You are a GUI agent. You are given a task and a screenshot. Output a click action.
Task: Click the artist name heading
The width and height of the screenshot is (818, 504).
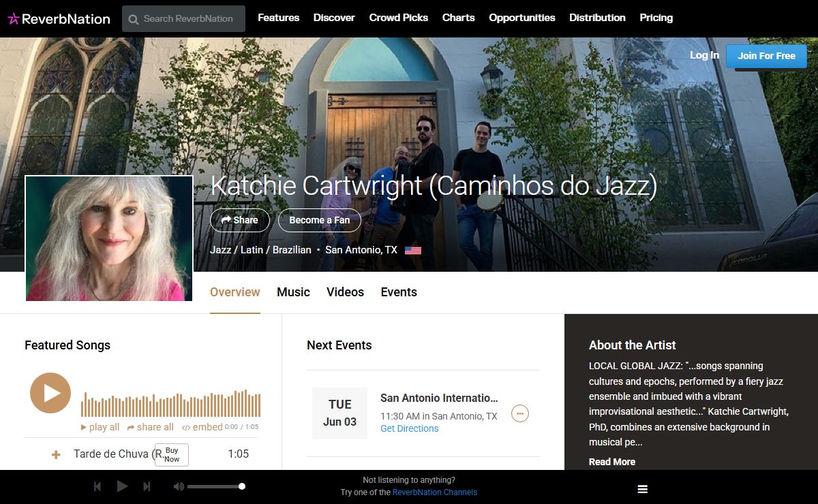434,186
